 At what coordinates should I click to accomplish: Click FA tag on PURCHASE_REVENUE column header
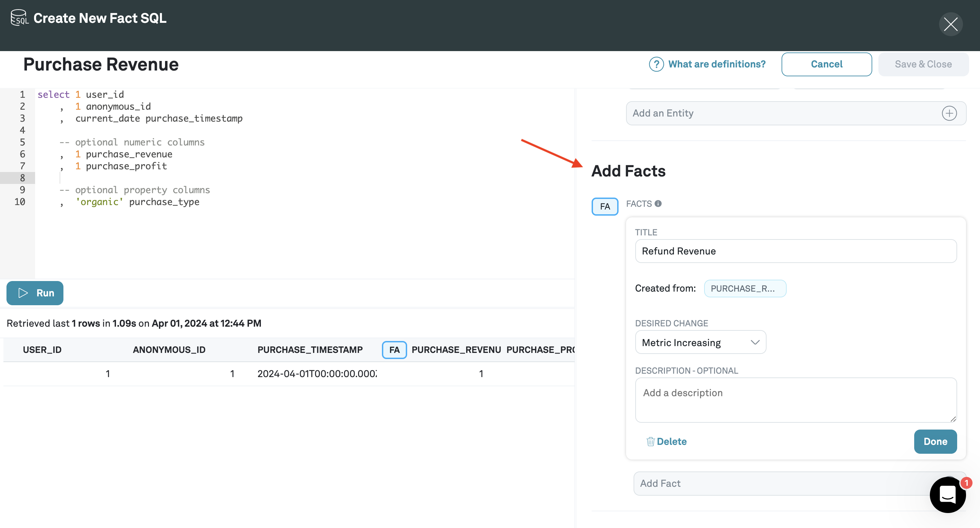coord(394,350)
